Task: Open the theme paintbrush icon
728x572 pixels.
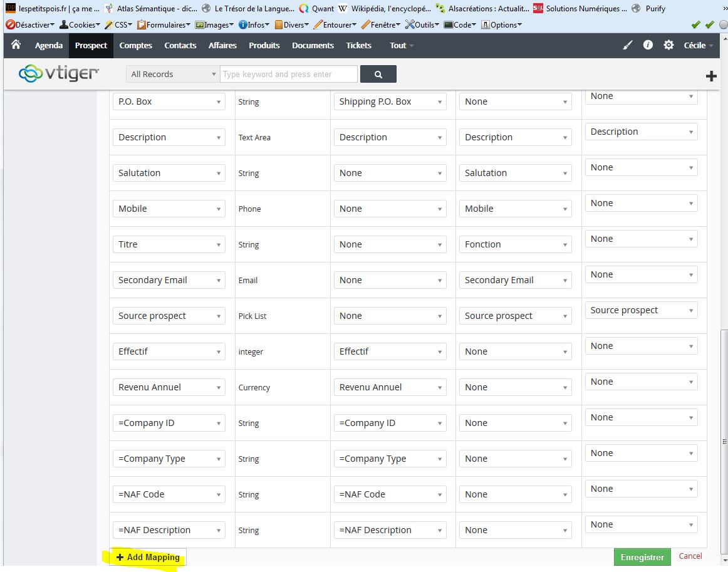Action: coord(628,45)
